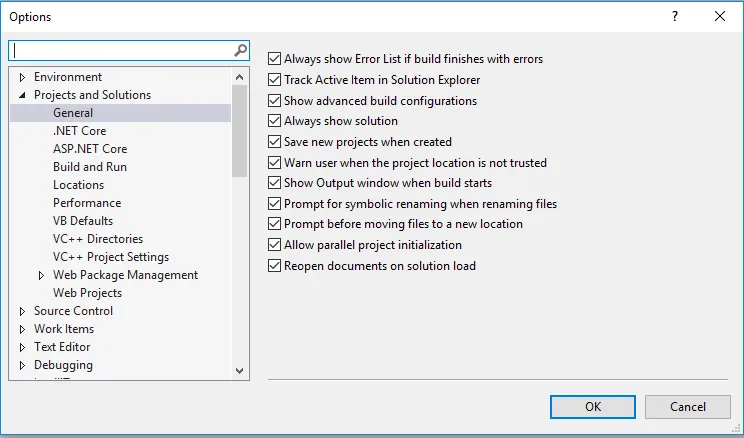Click the help question mark icon

675,16
